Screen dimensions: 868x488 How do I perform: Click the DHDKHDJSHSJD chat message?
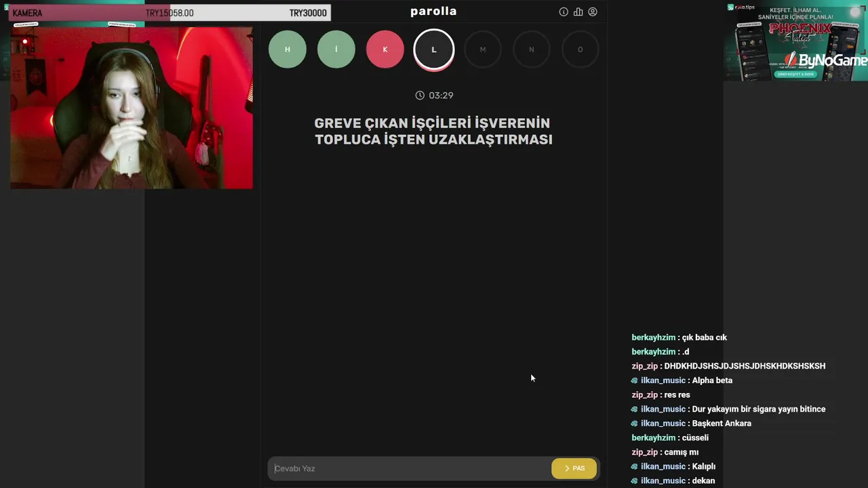coord(745,366)
